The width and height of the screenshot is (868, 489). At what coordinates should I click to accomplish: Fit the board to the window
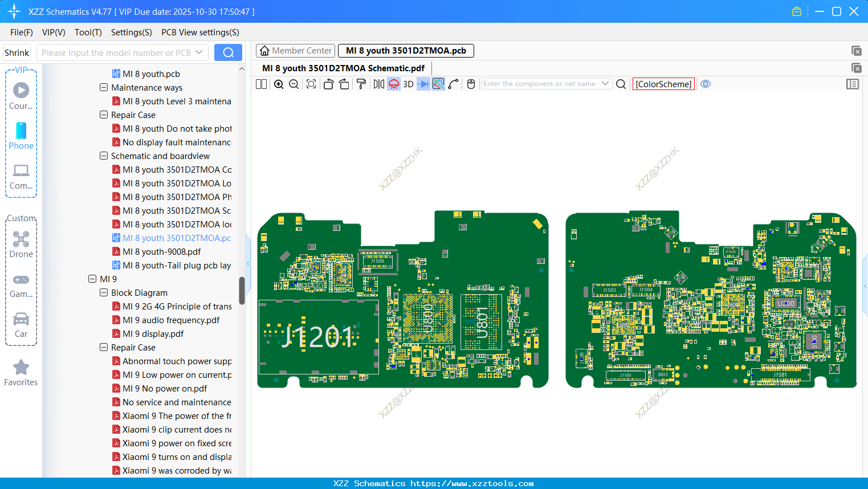click(x=311, y=84)
